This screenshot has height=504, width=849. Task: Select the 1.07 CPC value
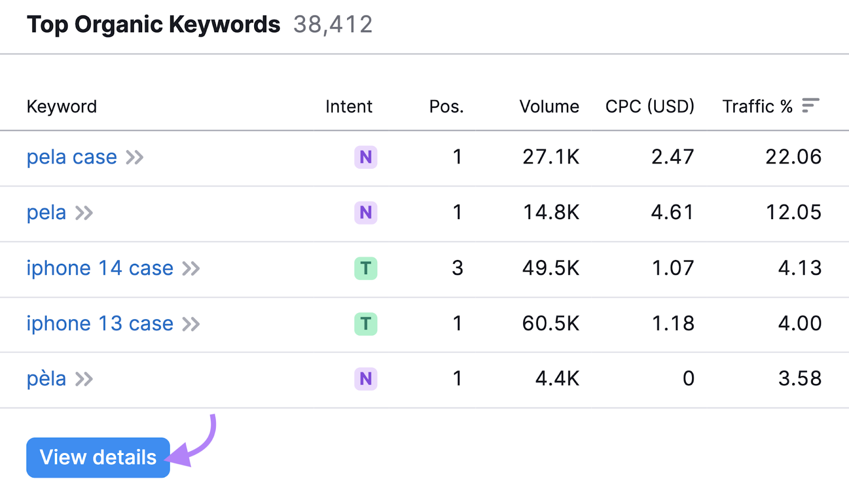[673, 268]
